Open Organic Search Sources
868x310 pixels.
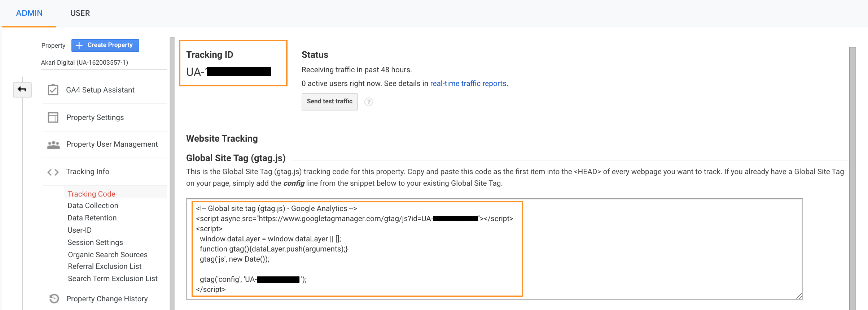(x=108, y=255)
